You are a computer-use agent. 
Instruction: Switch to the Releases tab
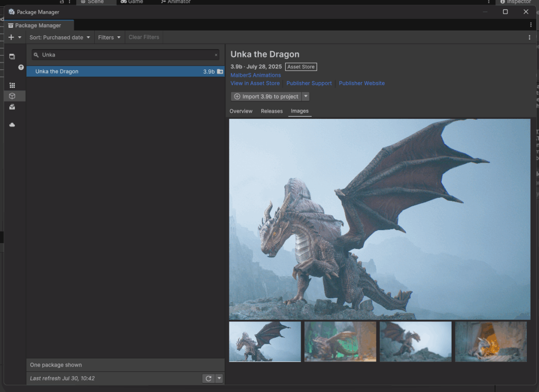click(x=272, y=111)
